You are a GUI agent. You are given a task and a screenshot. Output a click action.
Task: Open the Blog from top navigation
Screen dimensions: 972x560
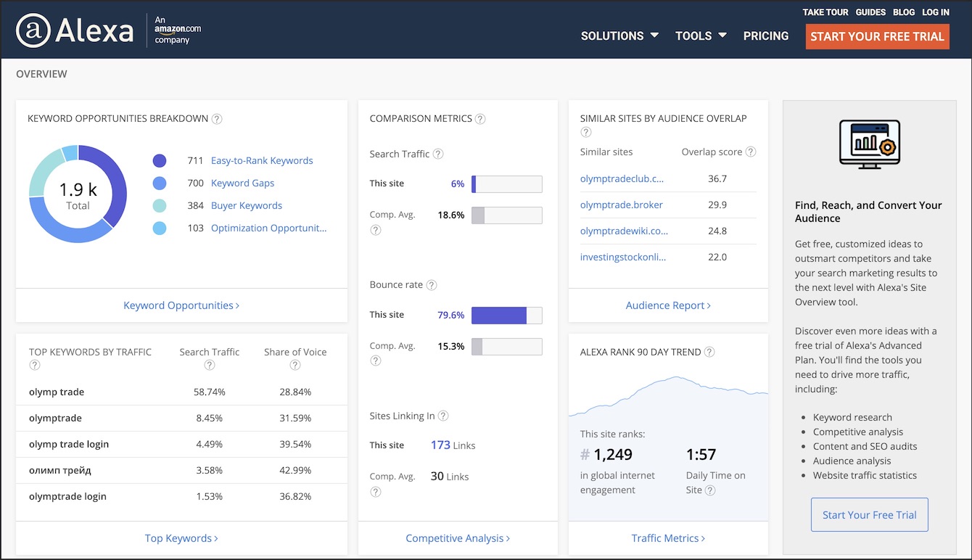click(903, 12)
